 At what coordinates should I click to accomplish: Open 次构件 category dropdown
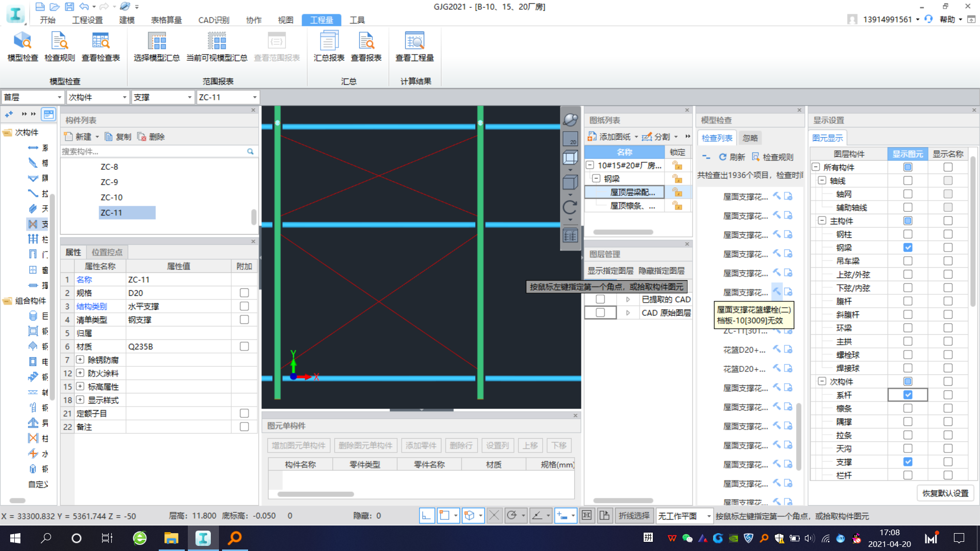click(97, 97)
